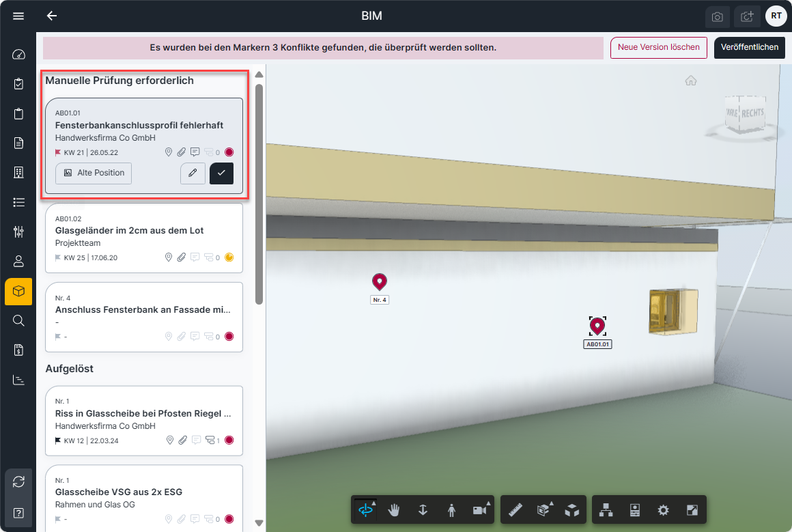
Task: Open the bulleted list sidebar icon
Action: [18, 202]
